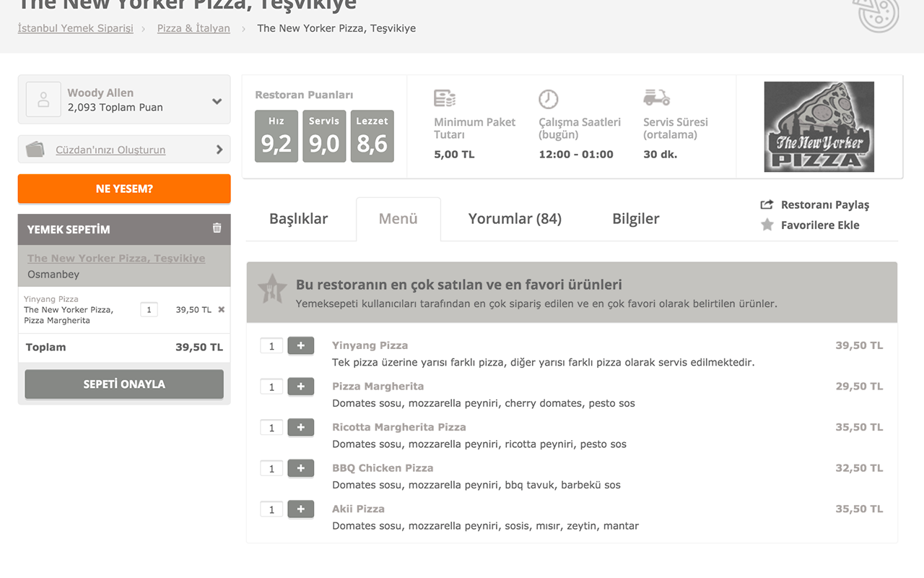Click the Servis 9,0 score box

pos(324,136)
